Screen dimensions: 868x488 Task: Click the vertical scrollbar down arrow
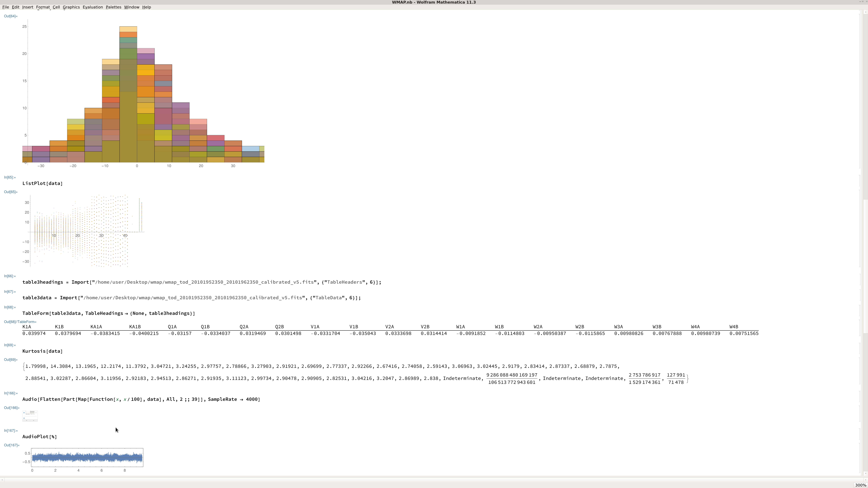(866, 474)
